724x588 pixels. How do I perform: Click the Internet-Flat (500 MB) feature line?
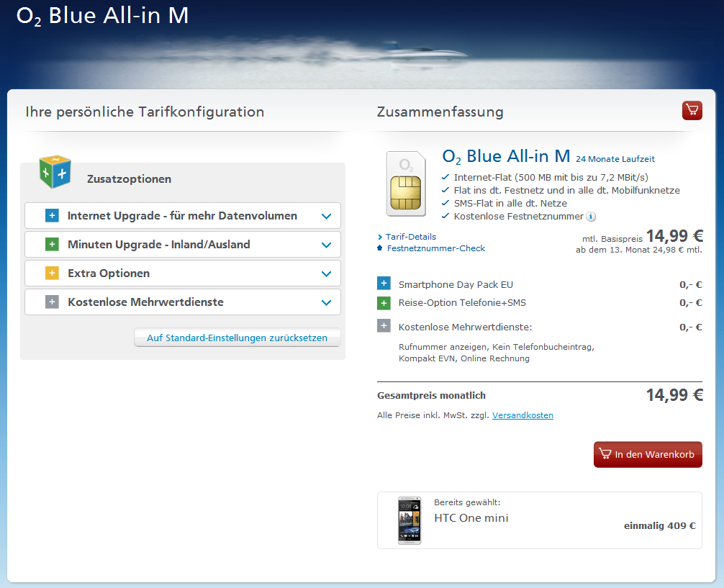[x=551, y=177]
